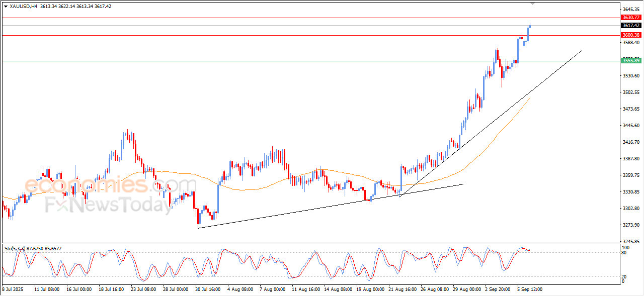This screenshot has width=644, height=296.
Task: Click the 3302.80 price axis label
Action: click(630, 209)
